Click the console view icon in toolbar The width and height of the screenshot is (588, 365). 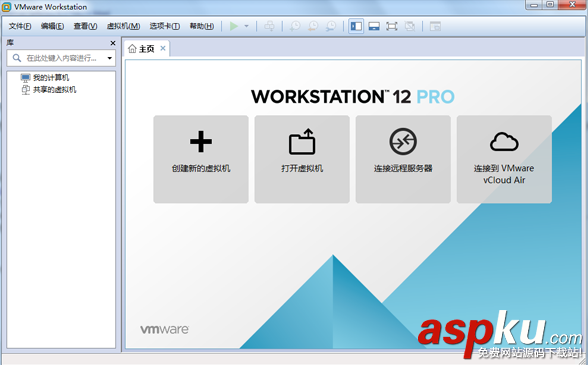tap(435, 26)
